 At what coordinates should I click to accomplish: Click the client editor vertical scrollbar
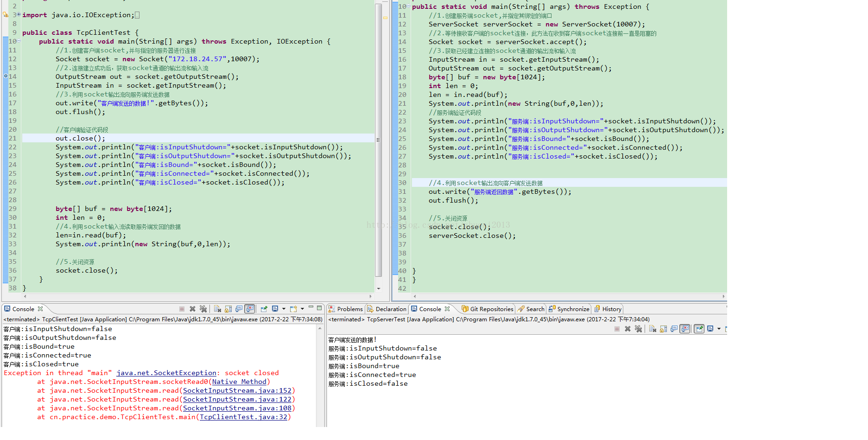click(378, 139)
